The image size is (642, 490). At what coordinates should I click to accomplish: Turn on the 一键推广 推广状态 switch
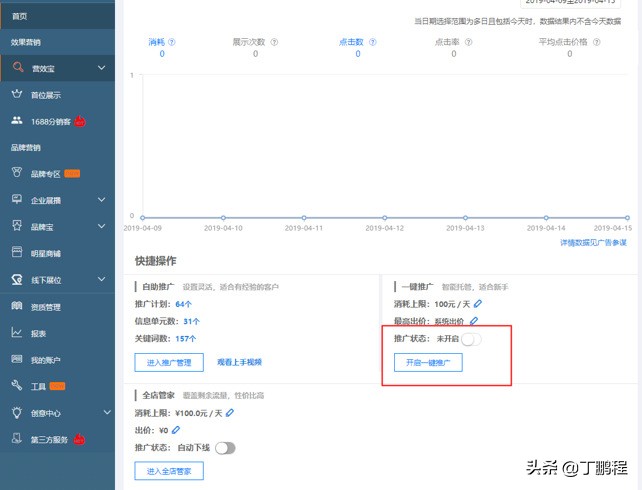471,339
